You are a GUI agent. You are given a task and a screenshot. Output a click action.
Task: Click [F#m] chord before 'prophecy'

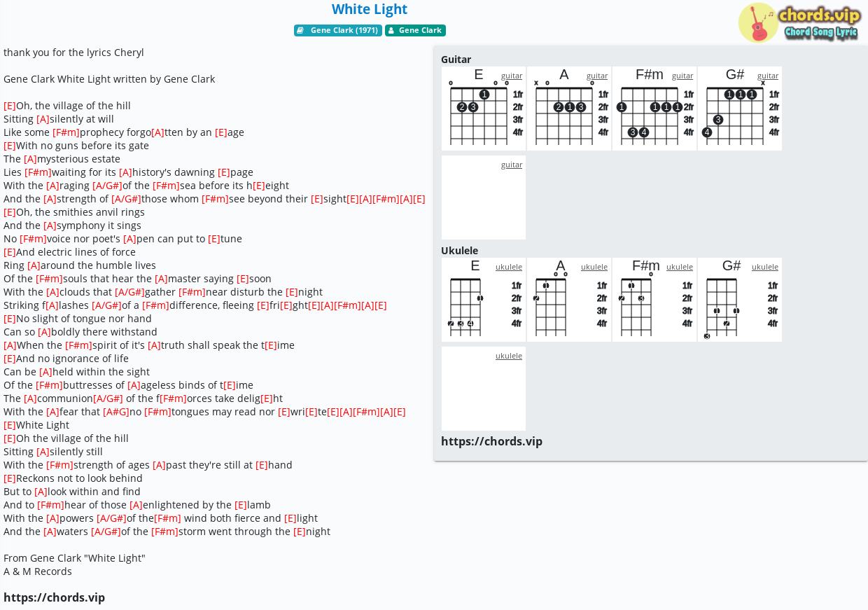tap(66, 132)
